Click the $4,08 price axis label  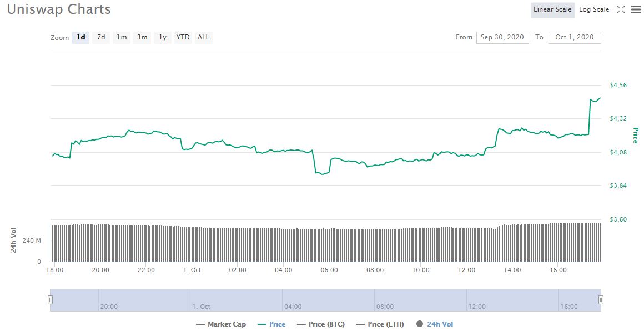(x=618, y=152)
